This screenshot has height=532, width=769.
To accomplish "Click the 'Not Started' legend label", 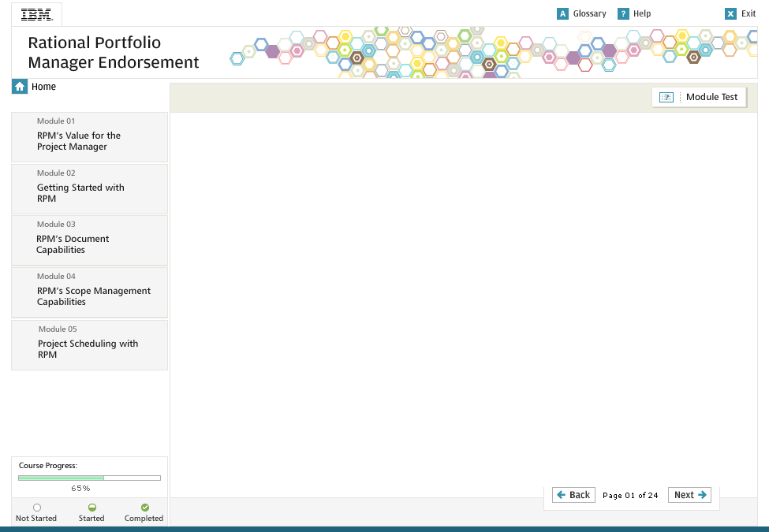I will tap(36, 519).
